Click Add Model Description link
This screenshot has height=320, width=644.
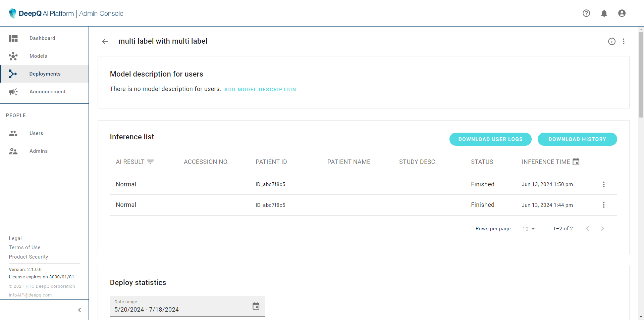[260, 90]
